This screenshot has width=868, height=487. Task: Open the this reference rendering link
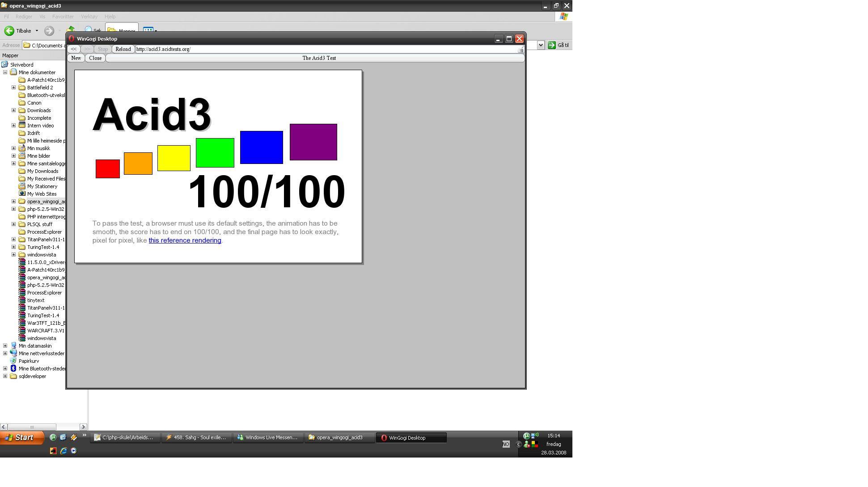(x=185, y=240)
